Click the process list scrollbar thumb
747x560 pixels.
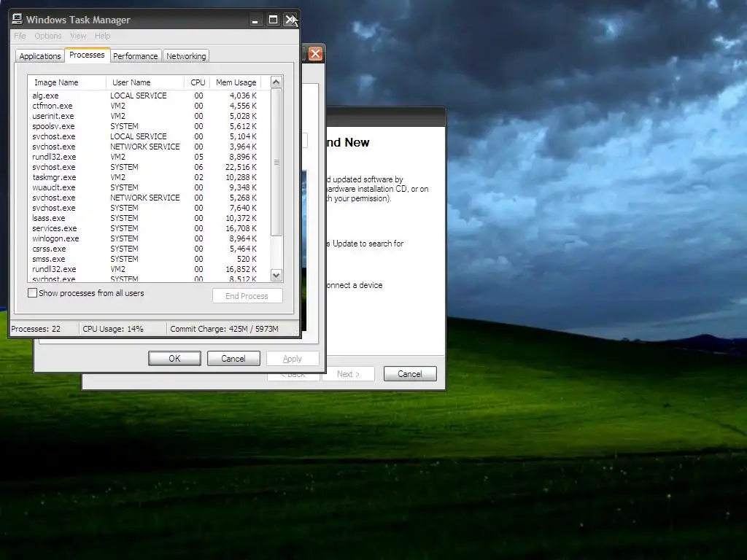pyautogui.click(x=276, y=162)
